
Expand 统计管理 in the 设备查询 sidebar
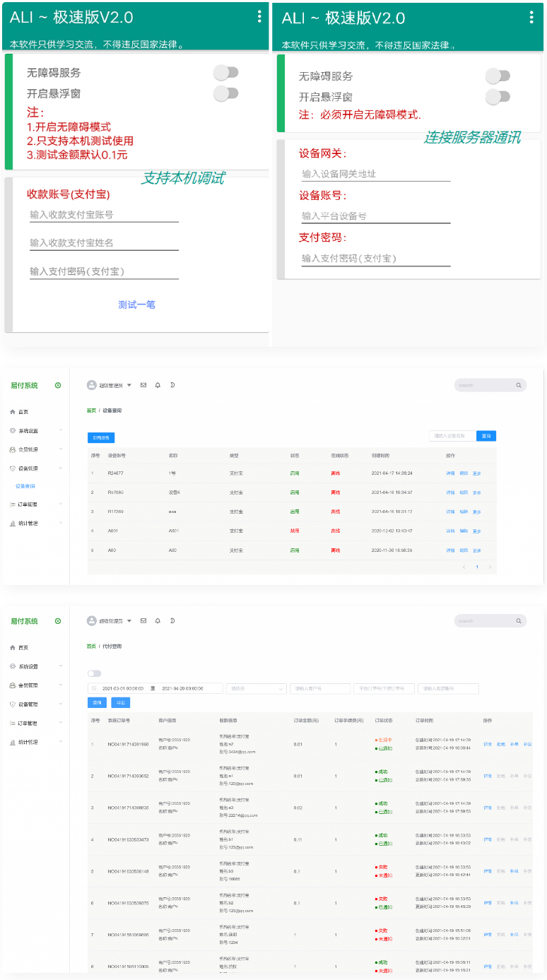tap(60, 523)
